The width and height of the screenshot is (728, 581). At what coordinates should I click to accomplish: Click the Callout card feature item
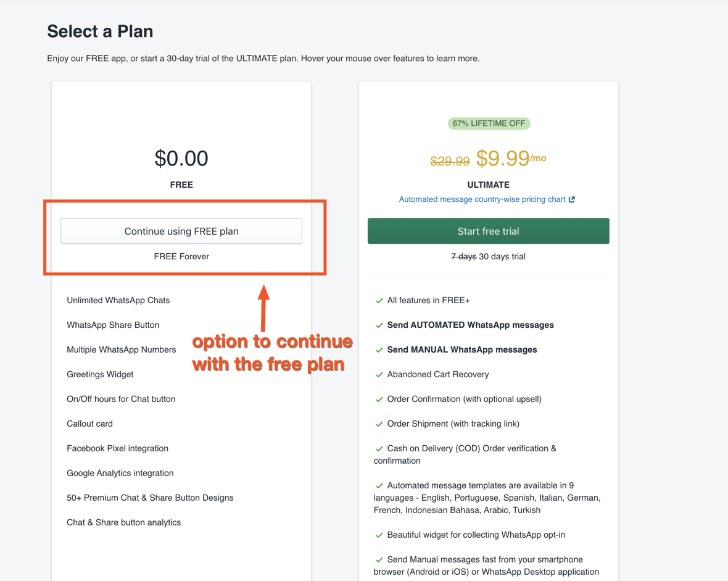click(89, 424)
